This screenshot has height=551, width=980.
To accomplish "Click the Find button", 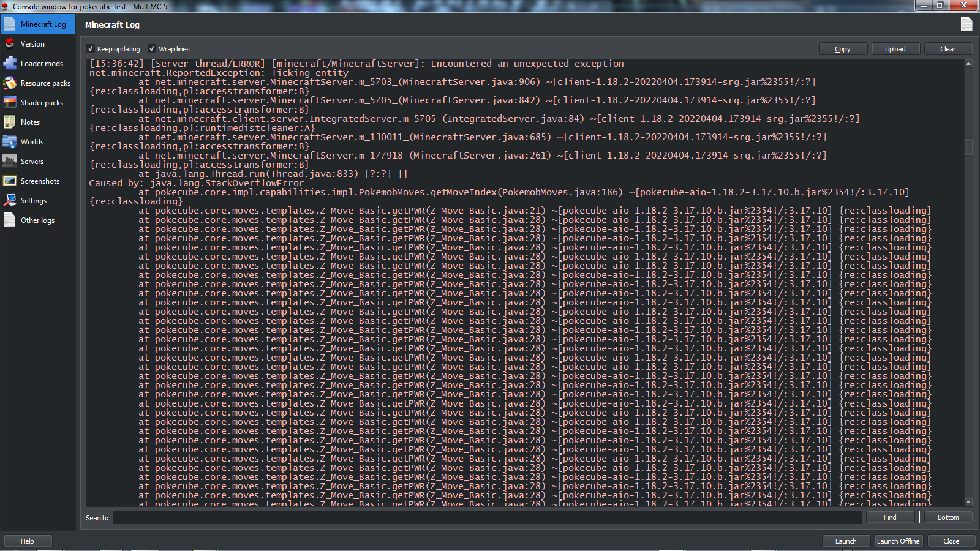I will [890, 517].
